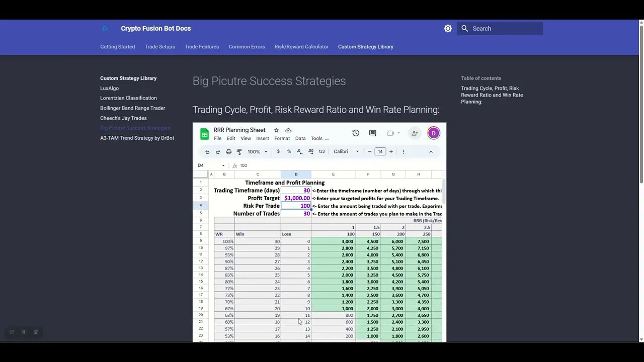Select the Paint format tool
The height and width of the screenshot is (362, 644).
239,151
